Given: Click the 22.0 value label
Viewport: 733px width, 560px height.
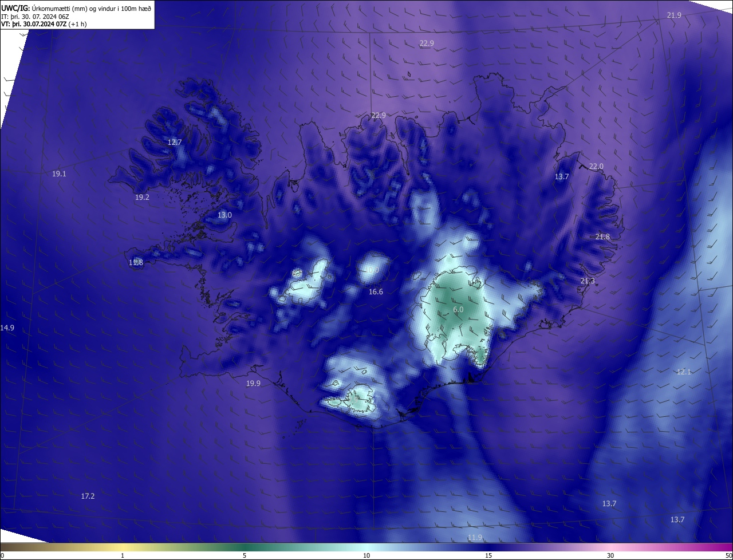Looking at the screenshot, I should point(596,167).
